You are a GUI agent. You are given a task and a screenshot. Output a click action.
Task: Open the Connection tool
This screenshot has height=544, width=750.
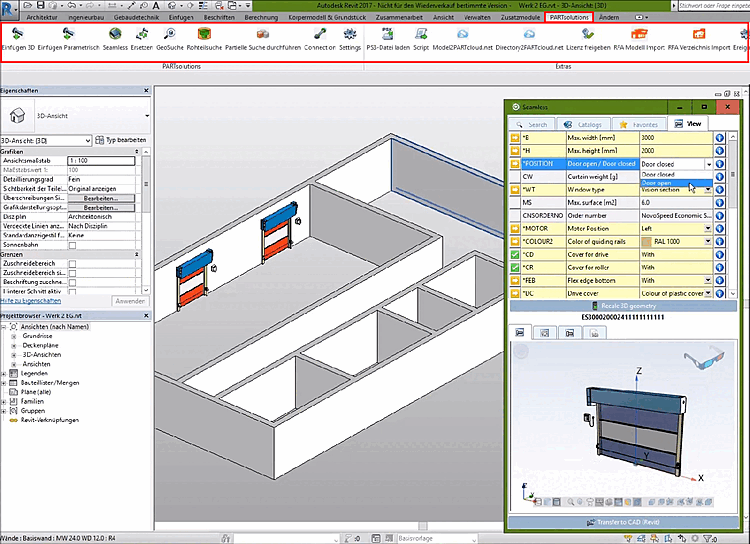click(x=320, y=33)
